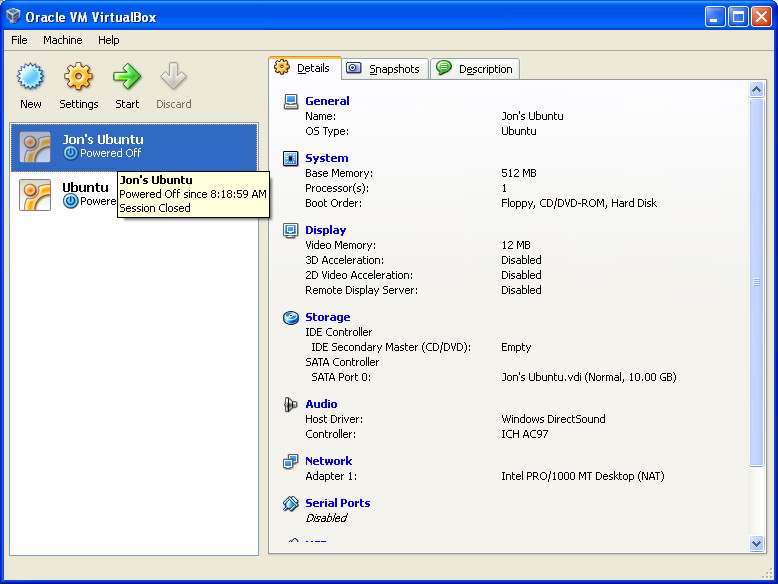Viewport: 778px width, 584px height.
Task: Click the ICH AC97 controller value
Action: (524, 434)
